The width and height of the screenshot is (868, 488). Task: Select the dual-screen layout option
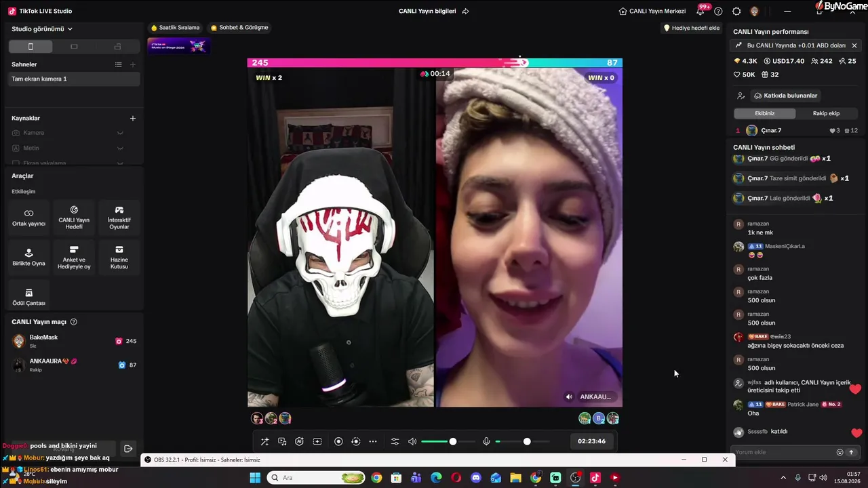click(x=117, y=47)
